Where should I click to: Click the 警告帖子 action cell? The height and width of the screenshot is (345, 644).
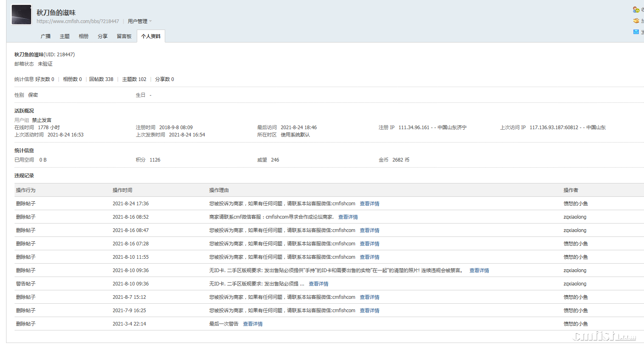point(26,284)
